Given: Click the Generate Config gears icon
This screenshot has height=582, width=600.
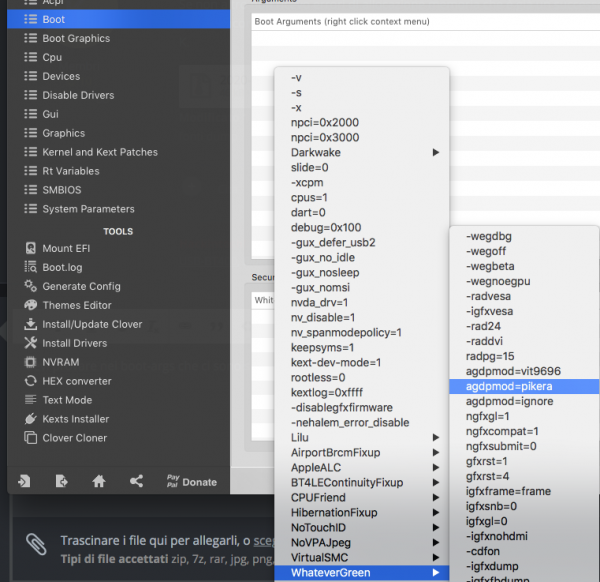Looking at the screenshot, I should 31,286.
